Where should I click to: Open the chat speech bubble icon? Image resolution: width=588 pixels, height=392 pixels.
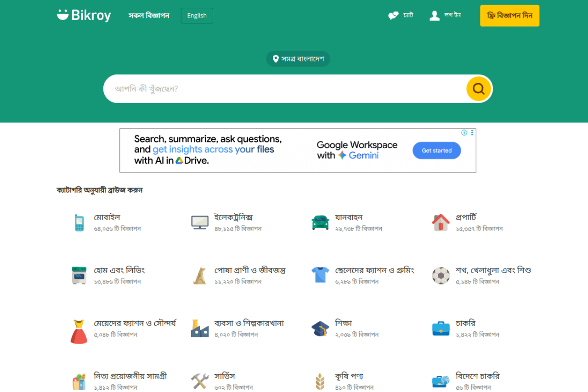393,16
